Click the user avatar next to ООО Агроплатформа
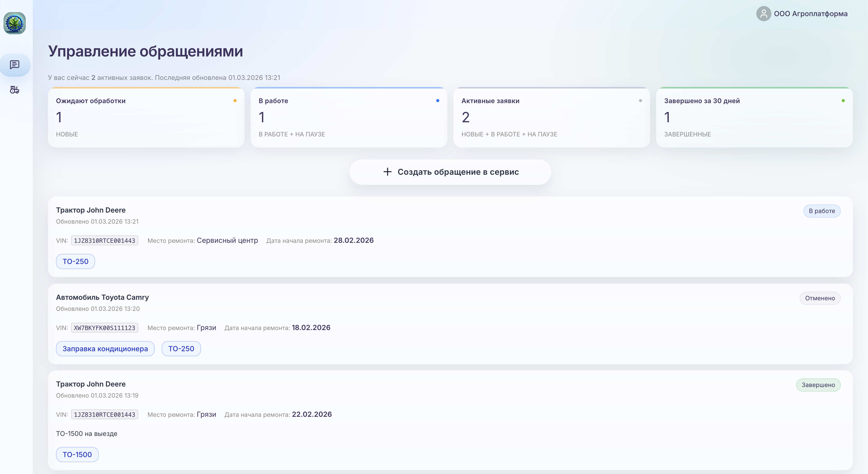Screen dimensions: 868x474 click(x=764, y=14)
